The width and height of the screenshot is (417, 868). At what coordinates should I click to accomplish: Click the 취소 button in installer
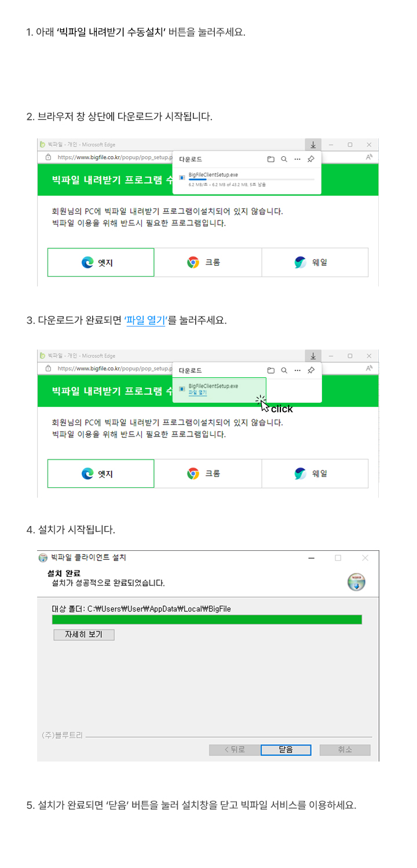[345, 749]
